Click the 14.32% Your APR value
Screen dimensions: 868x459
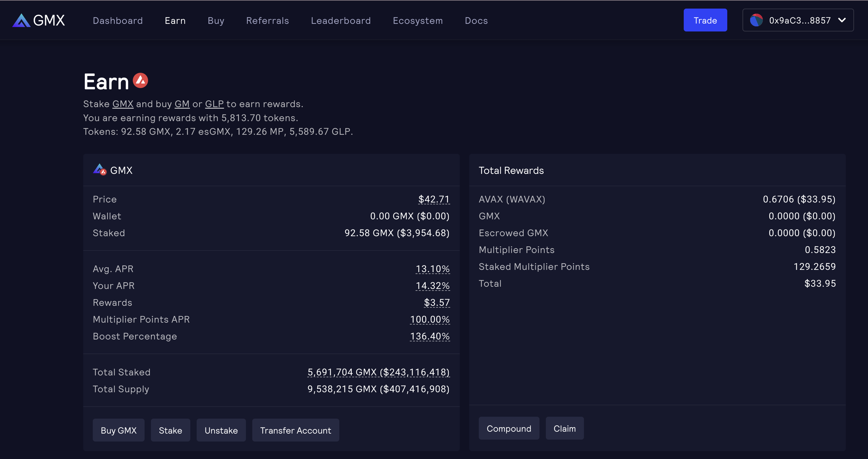coord(433,285)
